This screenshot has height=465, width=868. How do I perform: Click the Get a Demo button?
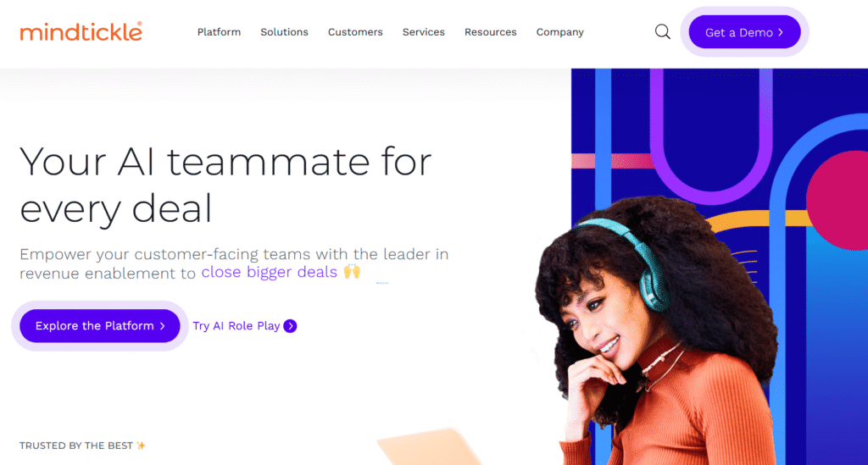(744, 32)
